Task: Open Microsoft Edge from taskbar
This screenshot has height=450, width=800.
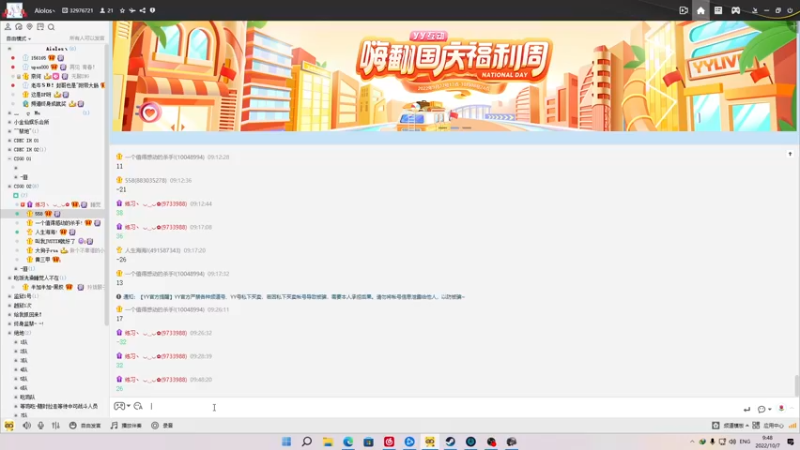Action: pyautogui.click(x=348, y=441)
